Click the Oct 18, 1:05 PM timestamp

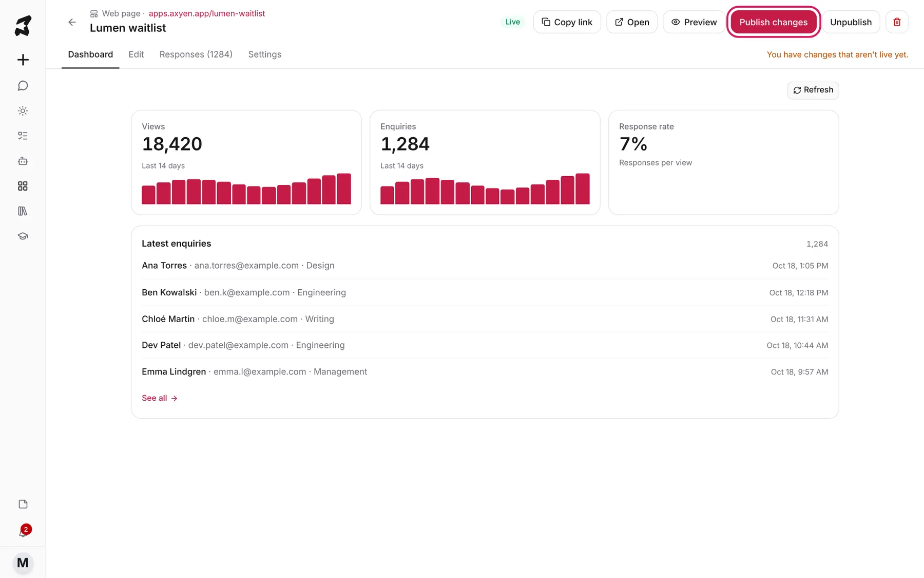coord(800,266)
